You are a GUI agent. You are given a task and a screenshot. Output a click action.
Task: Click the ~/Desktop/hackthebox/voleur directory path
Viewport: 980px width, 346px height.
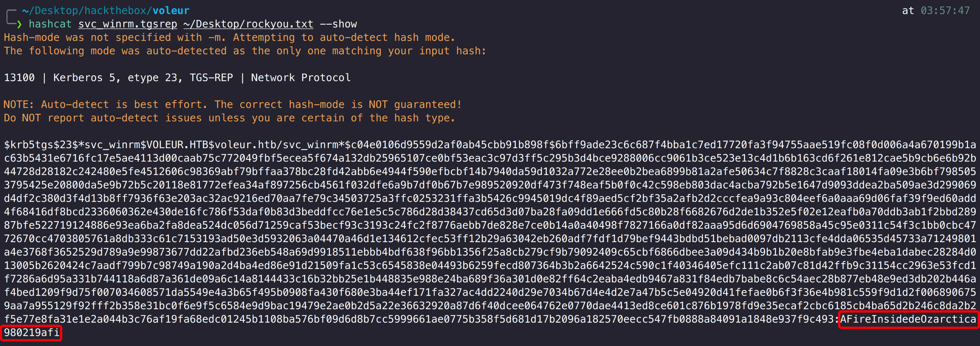click(x=106, y=10)
